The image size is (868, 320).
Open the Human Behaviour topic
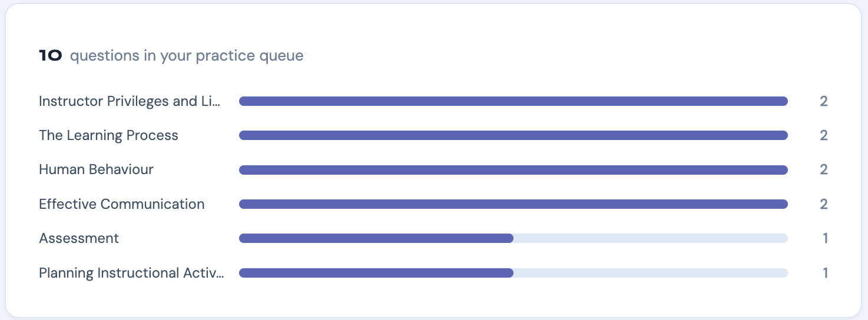pos(96,169)
